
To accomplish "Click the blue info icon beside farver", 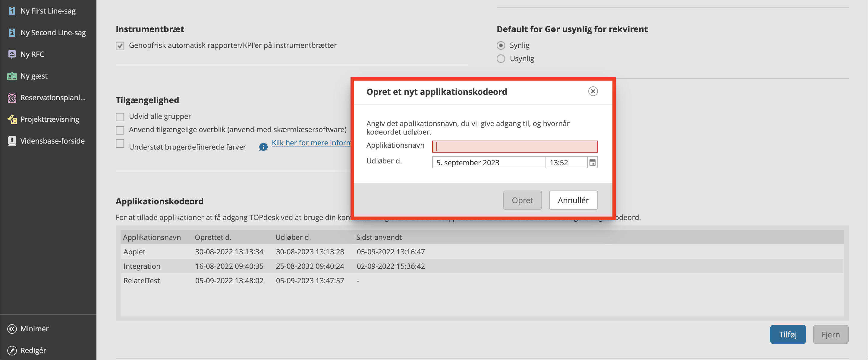I will point(263,147).
